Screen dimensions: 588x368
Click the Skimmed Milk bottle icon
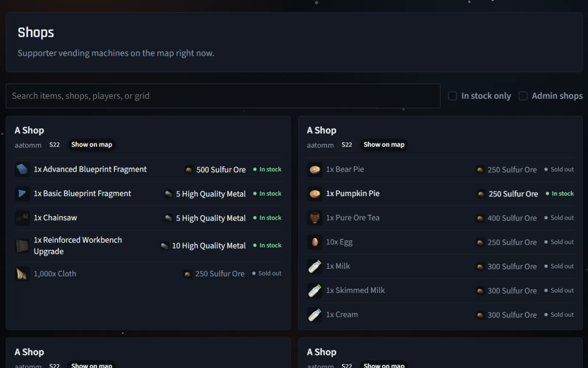tap(315, 291)
